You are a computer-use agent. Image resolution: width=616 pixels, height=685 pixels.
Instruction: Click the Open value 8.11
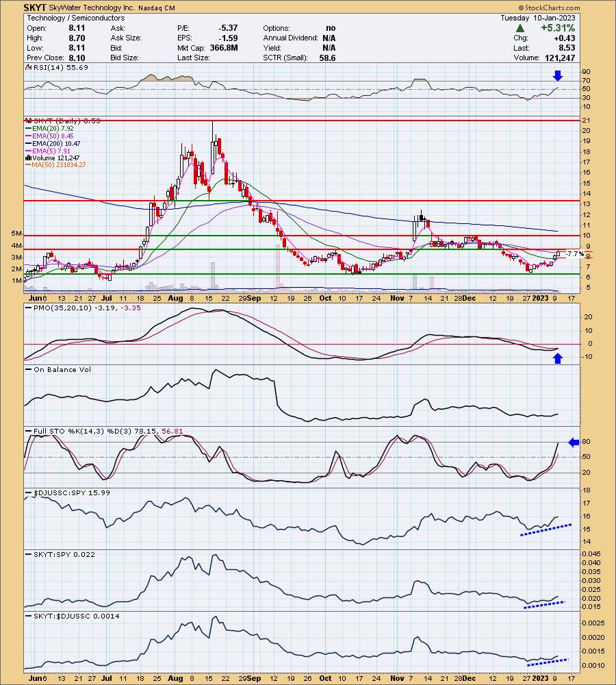click(77, 28)
